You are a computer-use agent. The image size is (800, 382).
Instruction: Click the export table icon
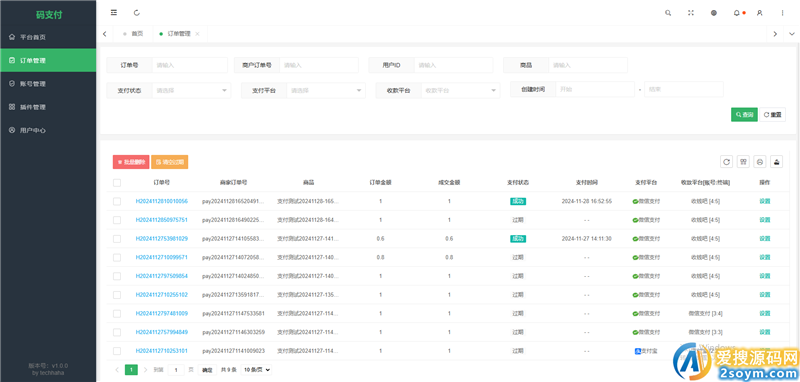coord(777,162)
